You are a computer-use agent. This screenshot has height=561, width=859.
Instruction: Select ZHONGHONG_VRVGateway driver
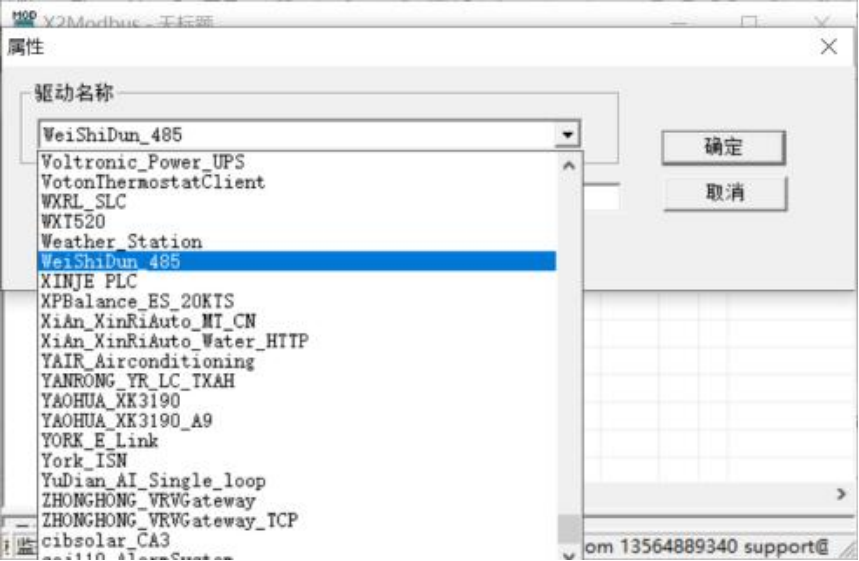pos(297,500)
